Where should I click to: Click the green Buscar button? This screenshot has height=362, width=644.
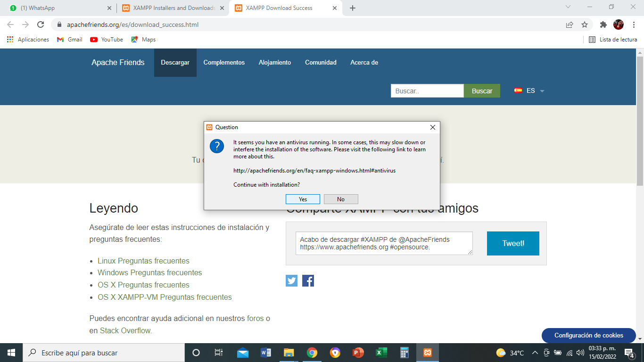point(482,91)
